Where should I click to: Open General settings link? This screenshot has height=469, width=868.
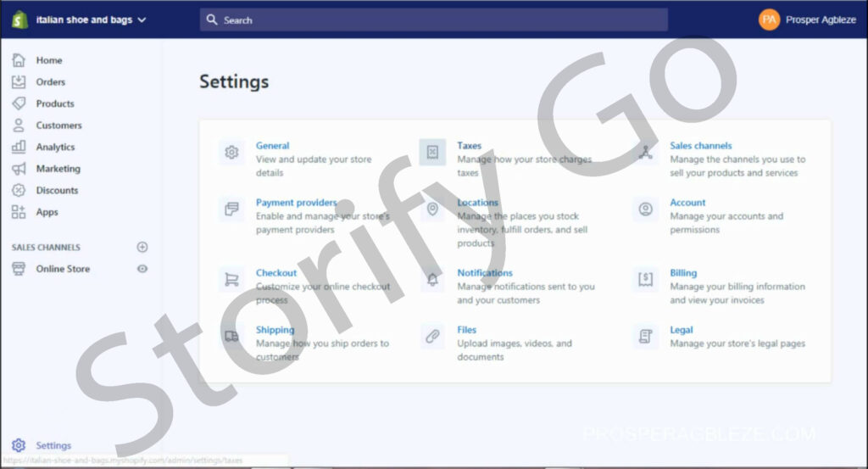coord(272,146)
